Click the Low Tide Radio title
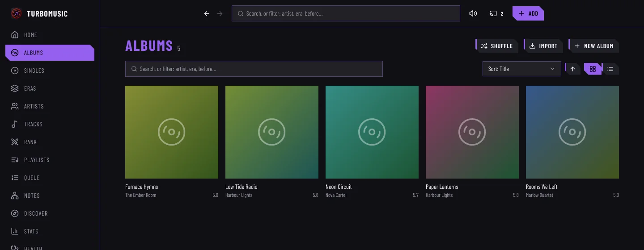The height and width of the screenshot is (250, 644). [241, 187]
